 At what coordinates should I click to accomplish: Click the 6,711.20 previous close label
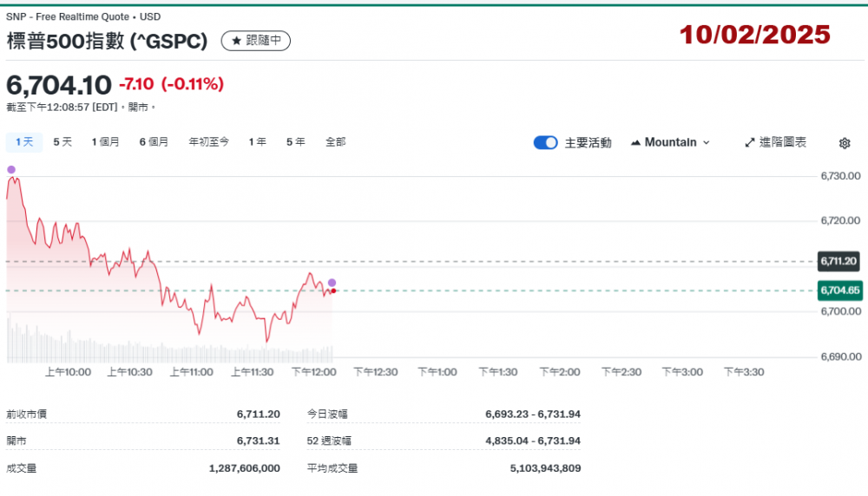(x=839, y=261)
